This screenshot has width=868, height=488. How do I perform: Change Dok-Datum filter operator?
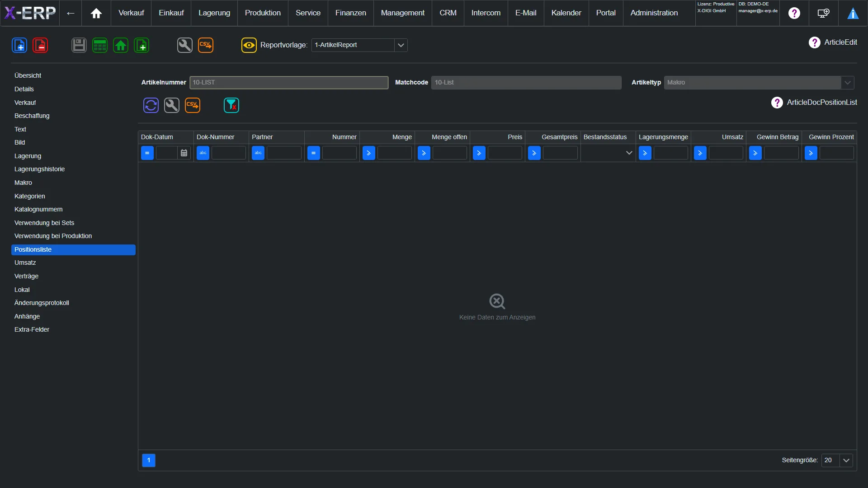147,153
